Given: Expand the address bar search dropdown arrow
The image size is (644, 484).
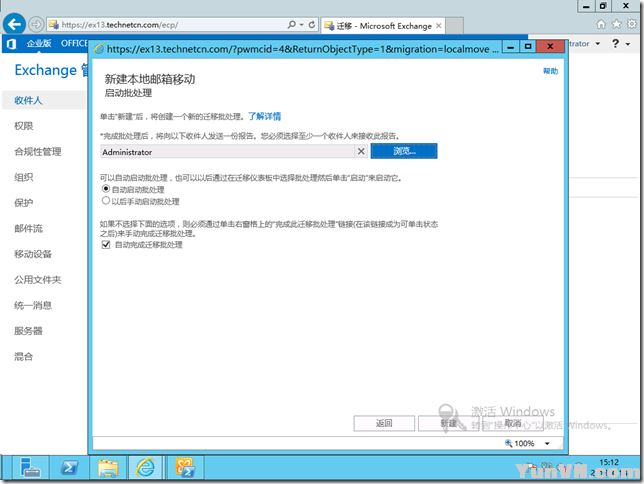Looking at the screenshot, I should [301, 25].
